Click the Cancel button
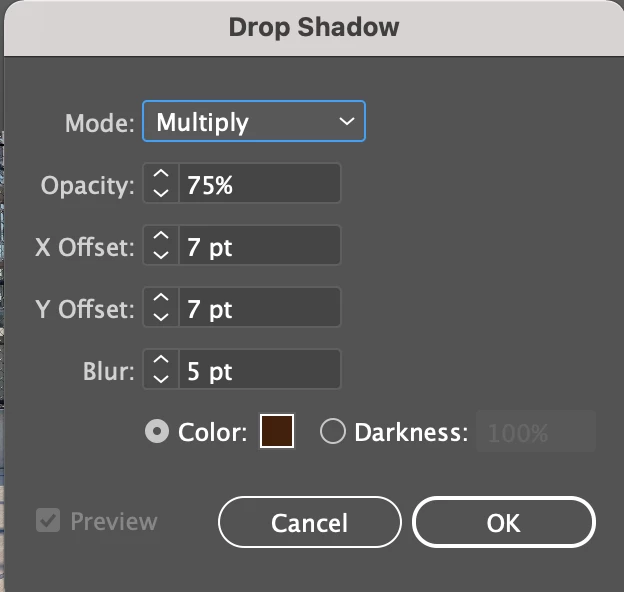Screen dimensions: 624x592 [x=310, y=522]
